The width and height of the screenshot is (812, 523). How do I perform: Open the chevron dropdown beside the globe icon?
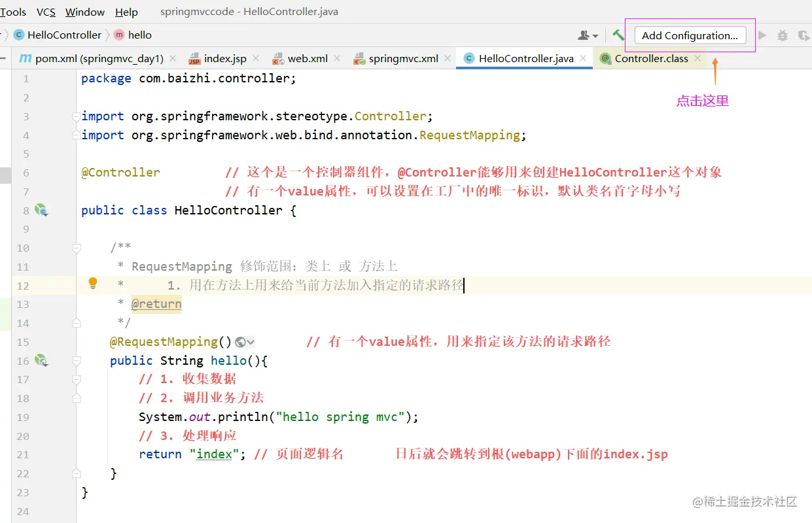[251, 342]
